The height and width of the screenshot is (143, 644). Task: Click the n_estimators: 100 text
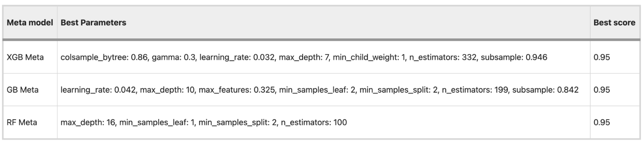[x=314, y=122]
